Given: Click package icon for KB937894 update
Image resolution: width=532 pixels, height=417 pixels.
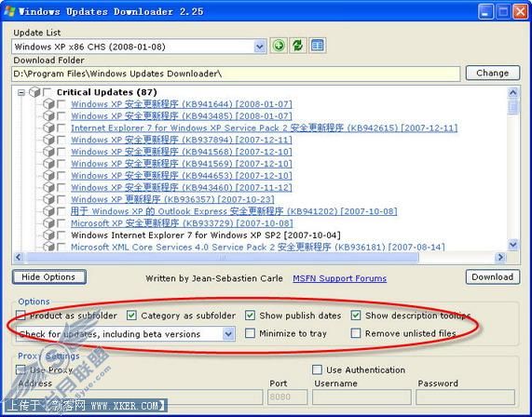Looking at the screenshot, I should pos(48,140).
